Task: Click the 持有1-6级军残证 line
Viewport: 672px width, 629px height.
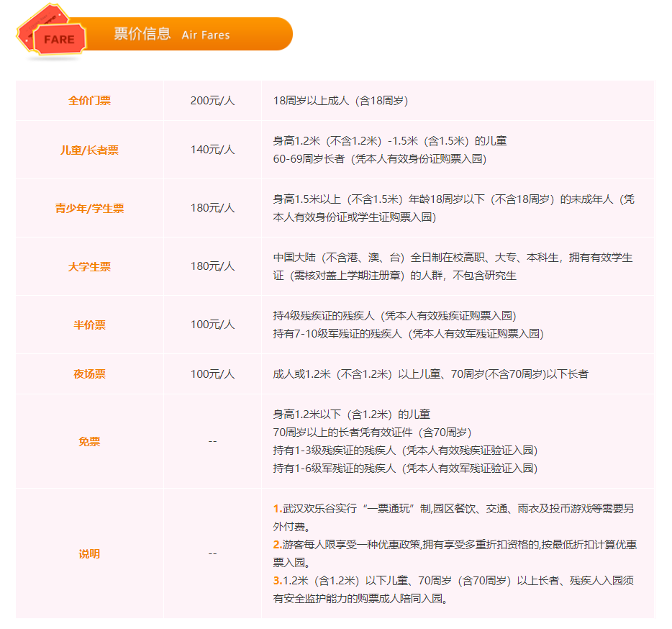Action: point(405,469)
